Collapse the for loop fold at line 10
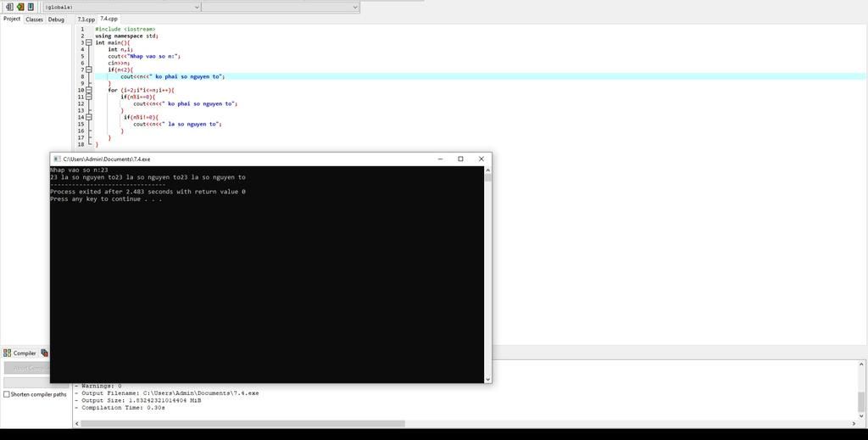Image resolution: width=868 pixels, height=440 pixels. click(89, 90)
